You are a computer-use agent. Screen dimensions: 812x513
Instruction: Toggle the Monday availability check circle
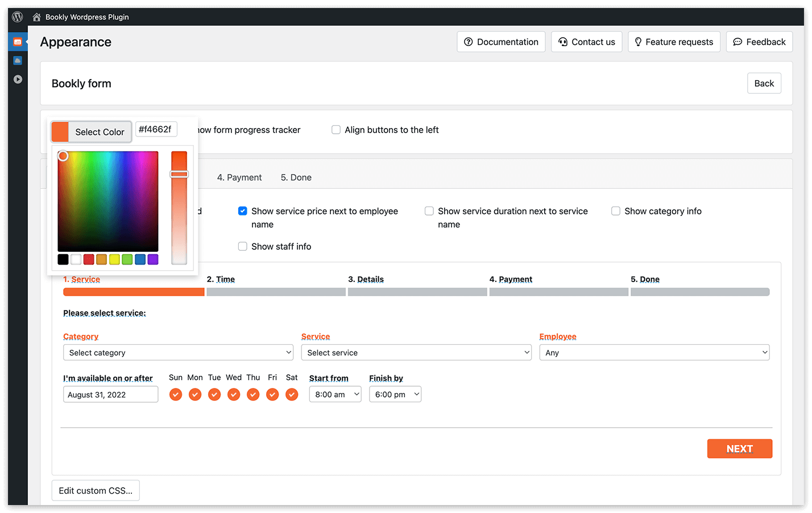195,394
